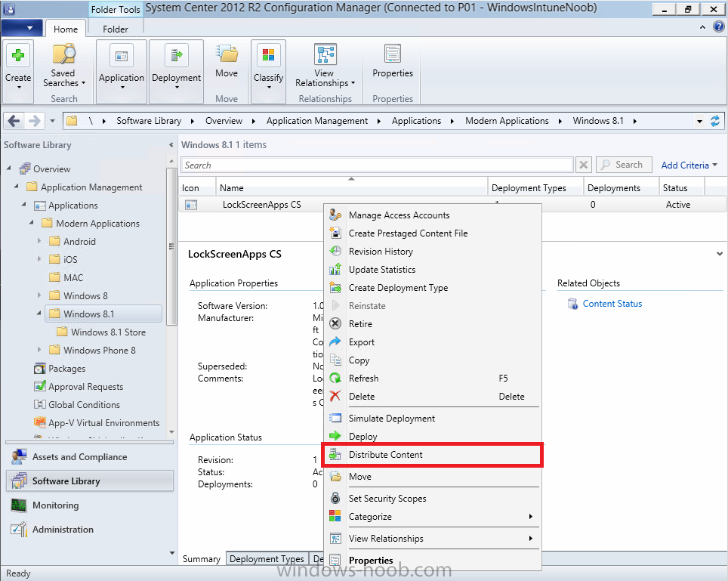
Task: Click the Properties ribbon icon
Action: tap(393, 54)
